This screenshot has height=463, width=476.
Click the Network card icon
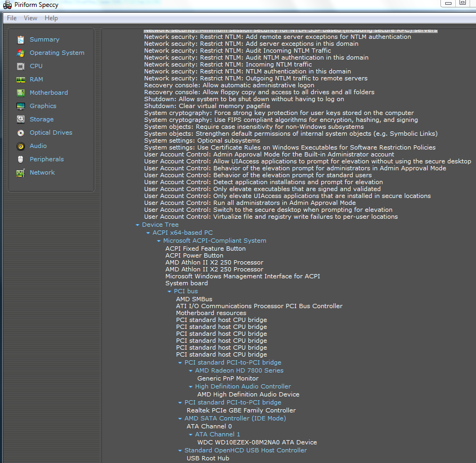[21, 173]
